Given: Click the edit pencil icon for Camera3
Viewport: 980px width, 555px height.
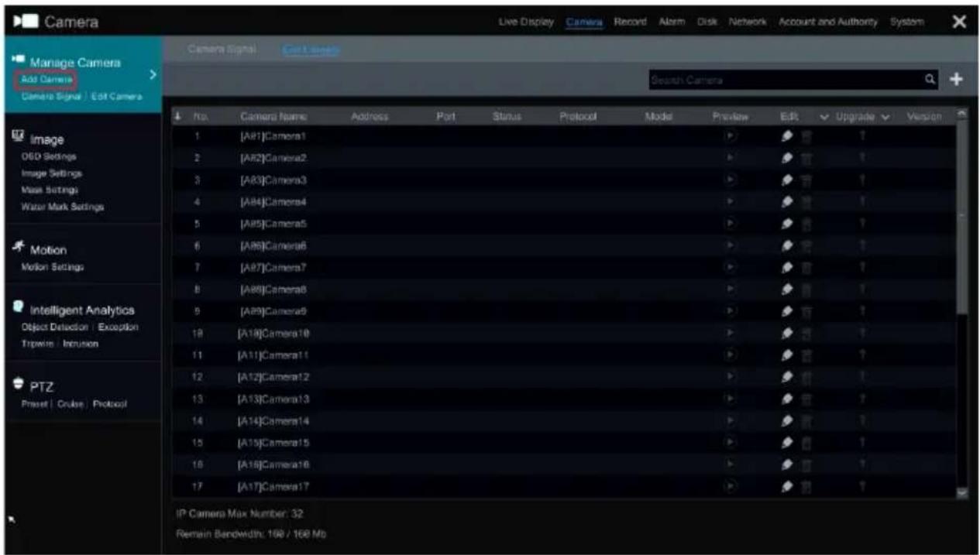Looking at the screenshot, I should click(x=786, y=180).
